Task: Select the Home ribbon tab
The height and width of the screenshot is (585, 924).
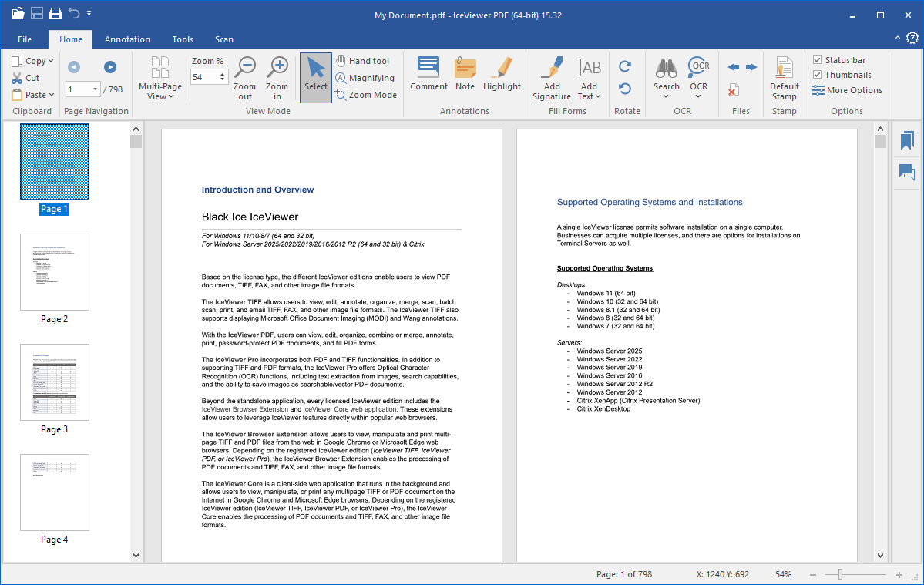Action: pyautogui.click(x=71, y=39)
